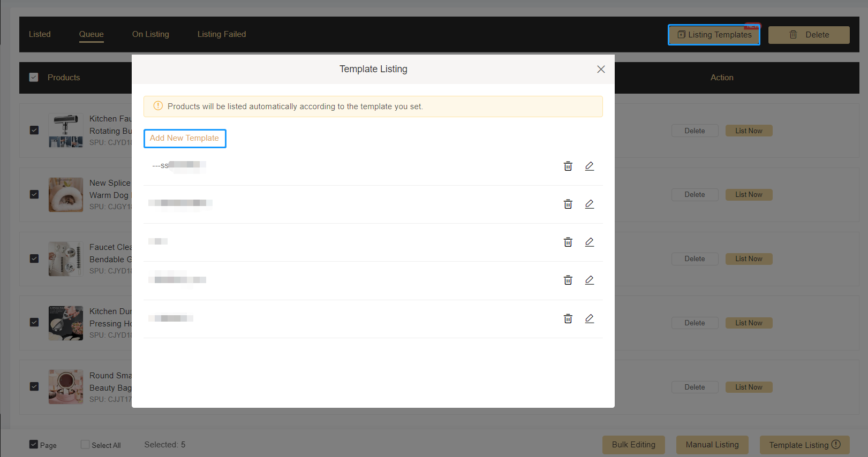Click trash icon on fifth template row

point(568,319)
